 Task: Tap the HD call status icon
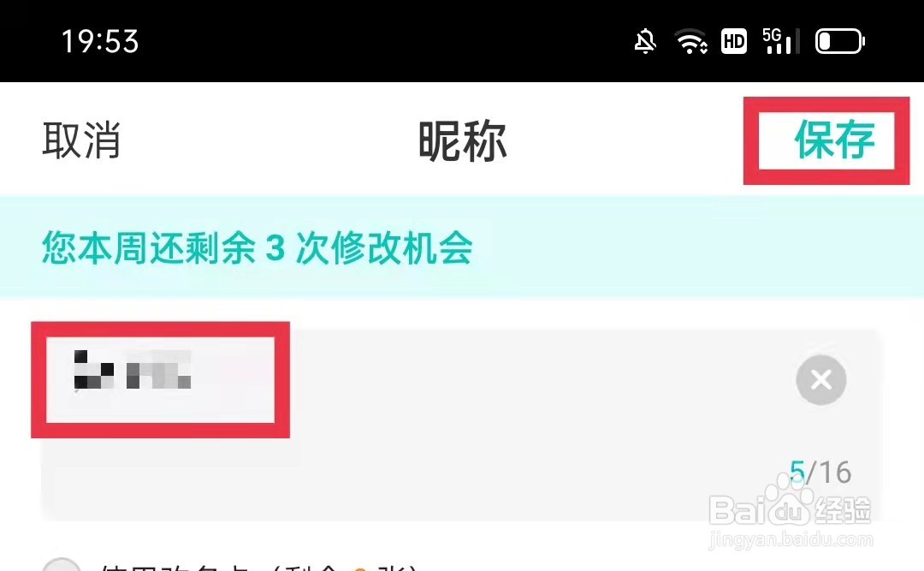point(734,41)
